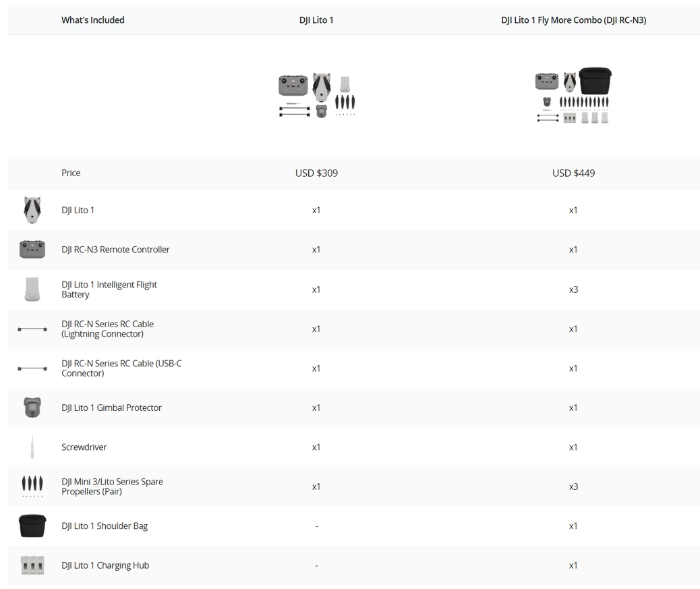This screenshot has width=700, height=589.
Task: Click the x3 spare propellers quantity for Fly More Combo
Action: [574, 486]
